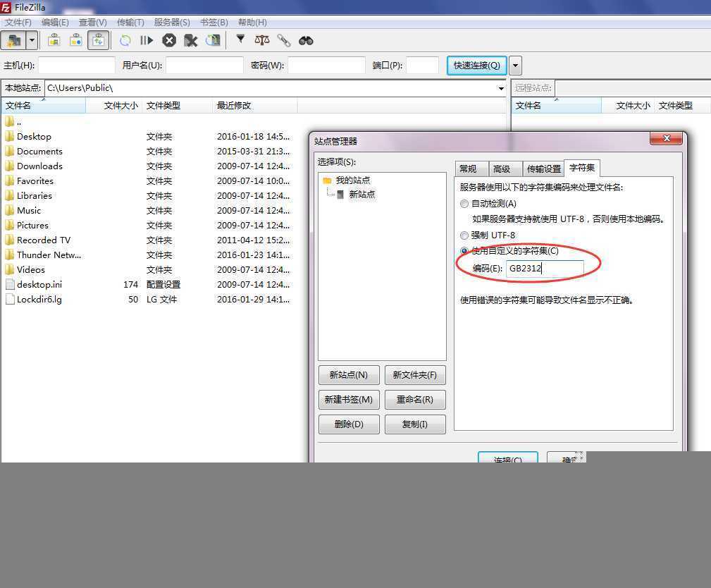Select the Desktop folder
The width and height of the screenshot is (711, 588).
[34, 137]
